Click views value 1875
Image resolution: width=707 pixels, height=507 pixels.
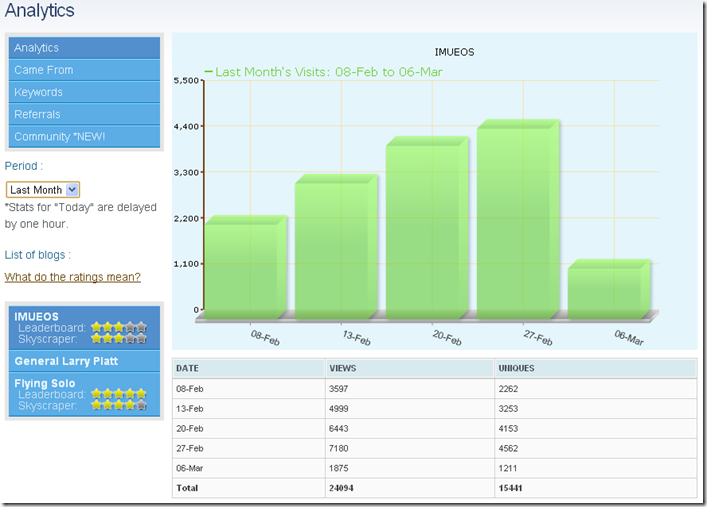[x=339, y=468]
